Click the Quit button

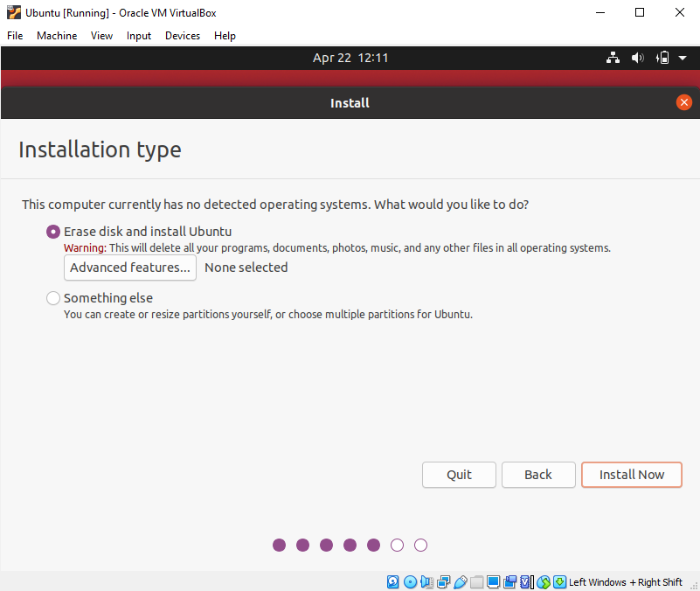459,475
